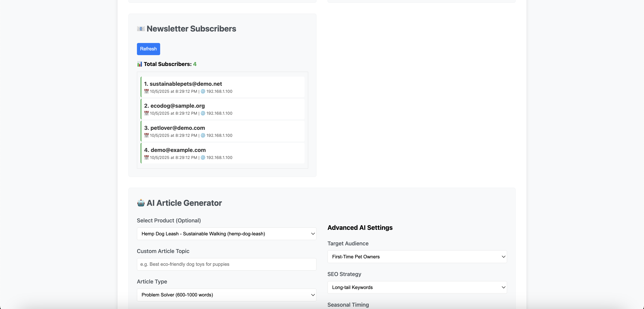Click the Refresh subscribers button
The height and width of the screenshot is (309, 644).
148,49
